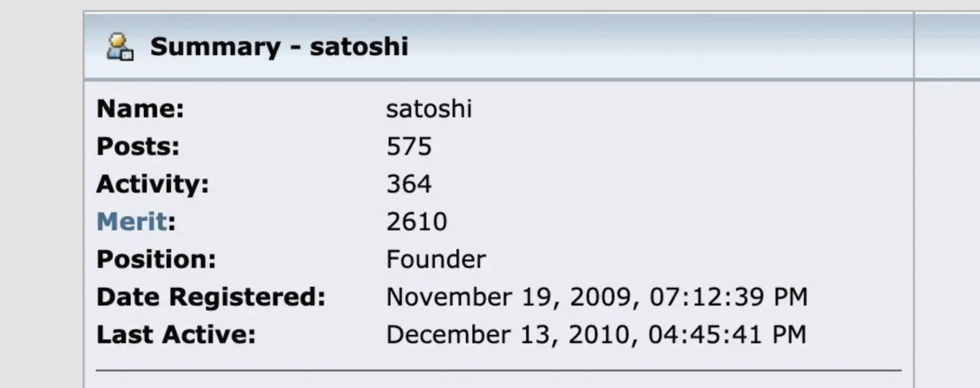Screen dimensions: 980x388
Task: Click the merit score value 2610
Action: [x=417, y=221]
